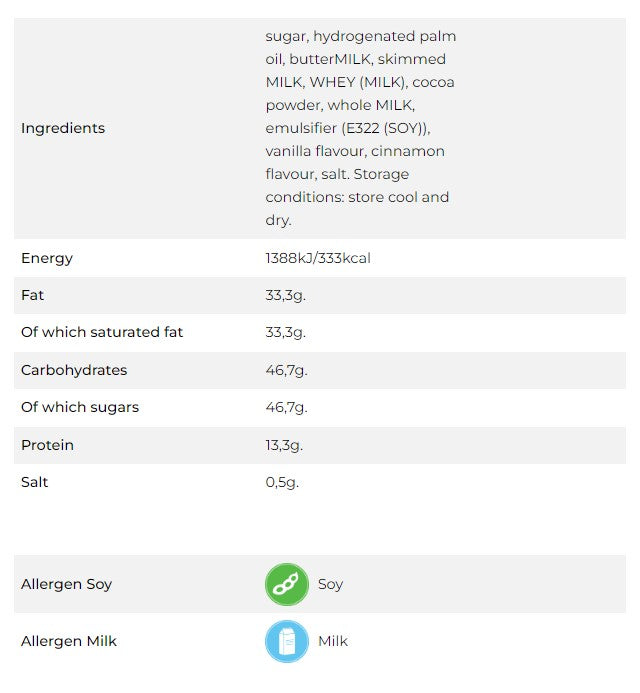Click the blue Milk allergen icon
The image size is (640, 693).
coord(287,641)
